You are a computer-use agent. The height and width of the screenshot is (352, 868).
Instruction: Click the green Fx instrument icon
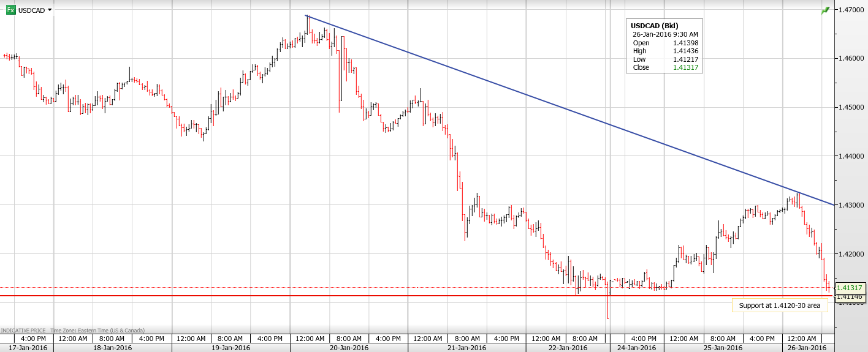[10, 10]
